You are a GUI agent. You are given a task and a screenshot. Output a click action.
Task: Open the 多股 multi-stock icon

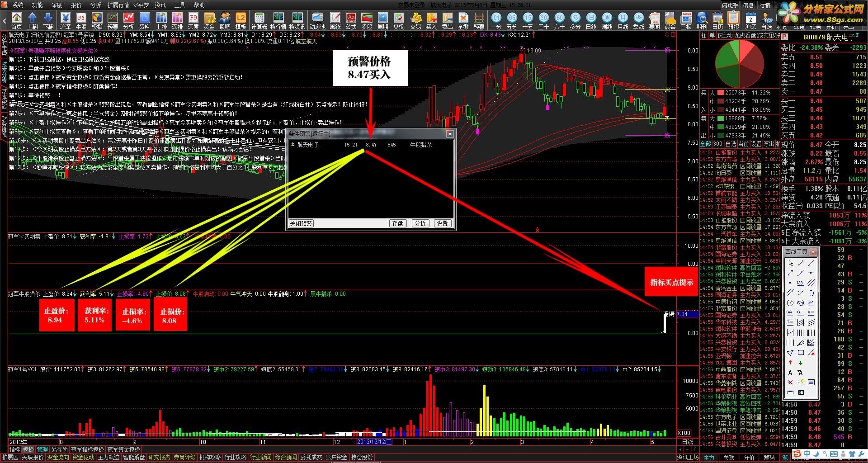tap(367, 20)
